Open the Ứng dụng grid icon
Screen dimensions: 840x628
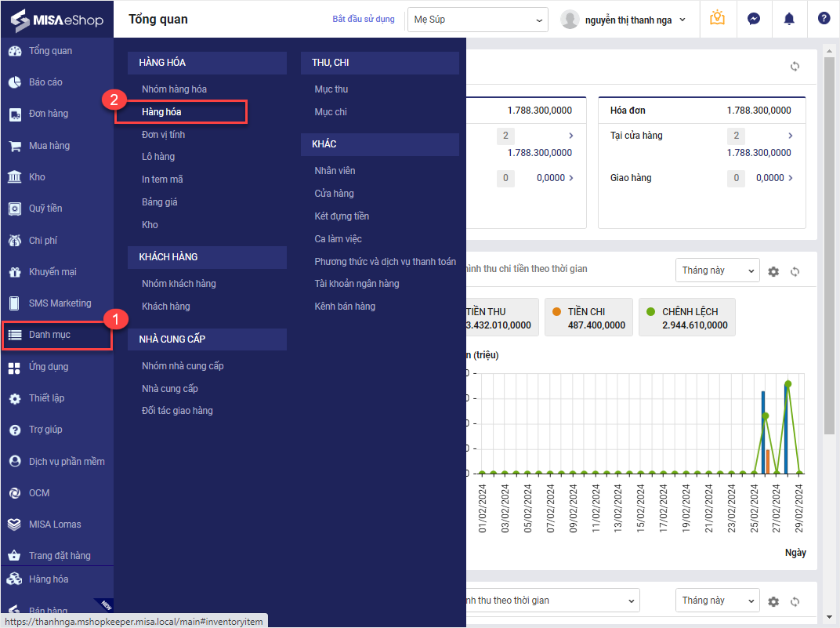coord(15,367)
